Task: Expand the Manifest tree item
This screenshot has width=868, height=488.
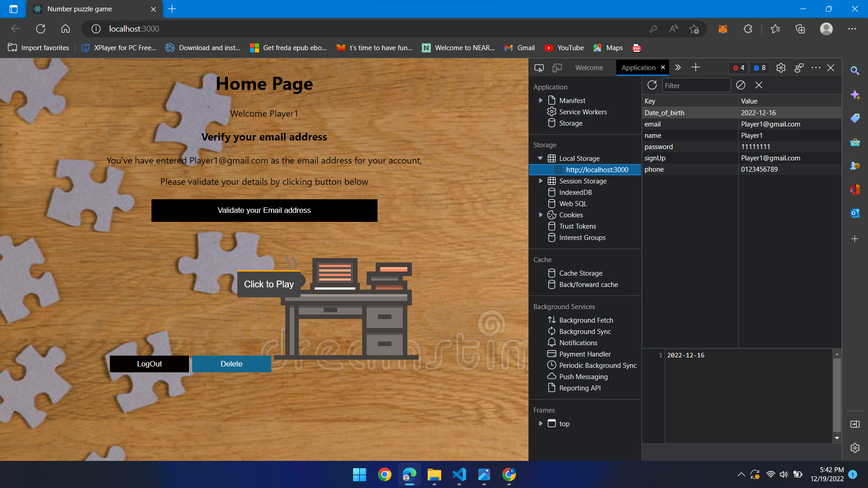Action: [541, 100]
